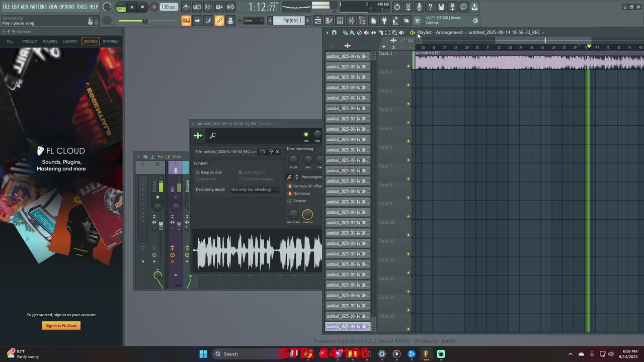Click the record transport button
Screen dimensions: 644x362
click(154, 7)
